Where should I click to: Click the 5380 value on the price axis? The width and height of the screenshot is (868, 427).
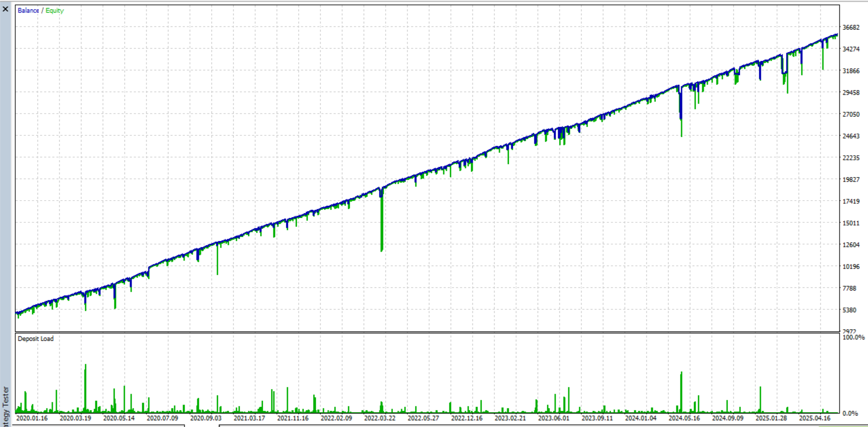tap(849, 310)
